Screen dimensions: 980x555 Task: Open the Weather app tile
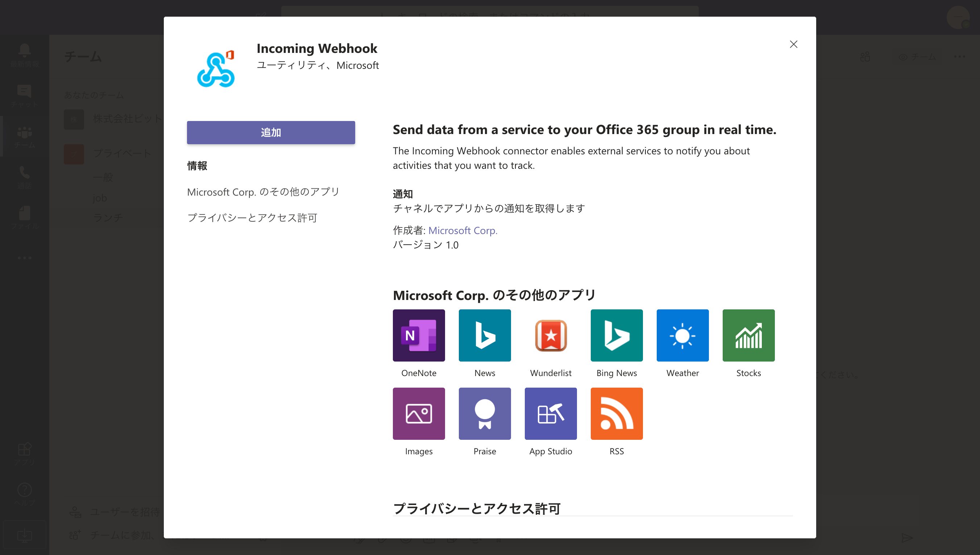pyautogui.click(x=682, y=335)
